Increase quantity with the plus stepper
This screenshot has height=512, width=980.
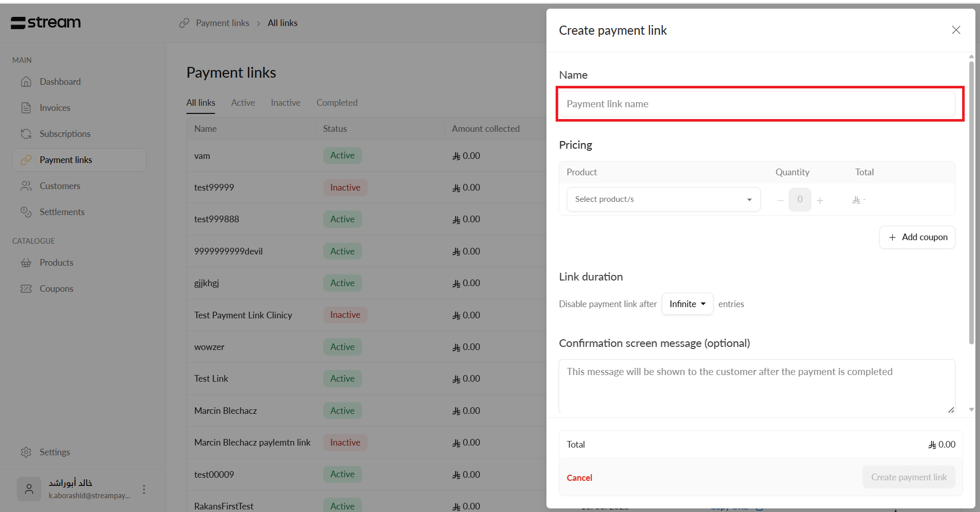pos(820,200)
